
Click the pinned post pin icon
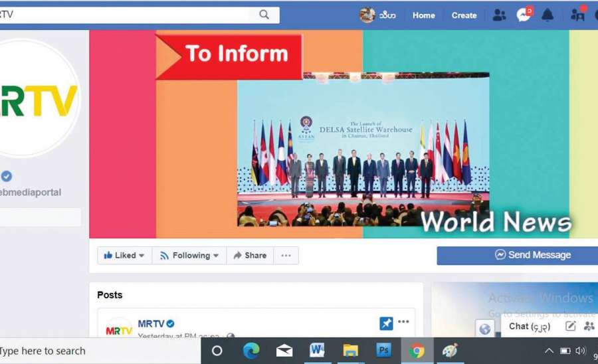pos(386,323)
